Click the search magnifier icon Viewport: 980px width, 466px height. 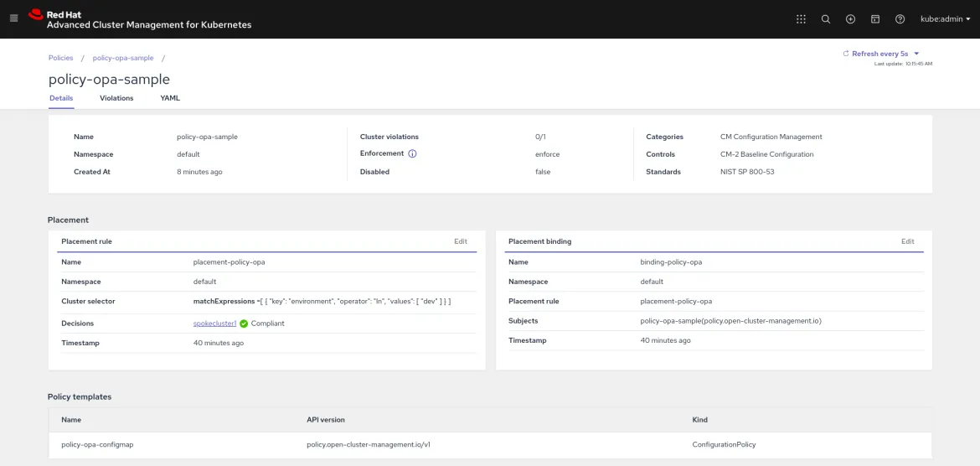(826, 18)
